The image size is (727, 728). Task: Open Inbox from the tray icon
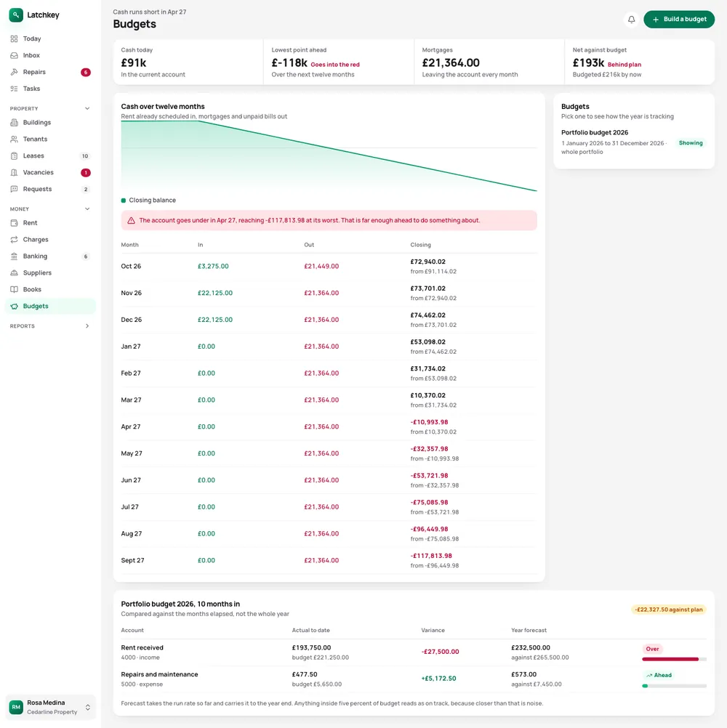[x=15, y=55]
